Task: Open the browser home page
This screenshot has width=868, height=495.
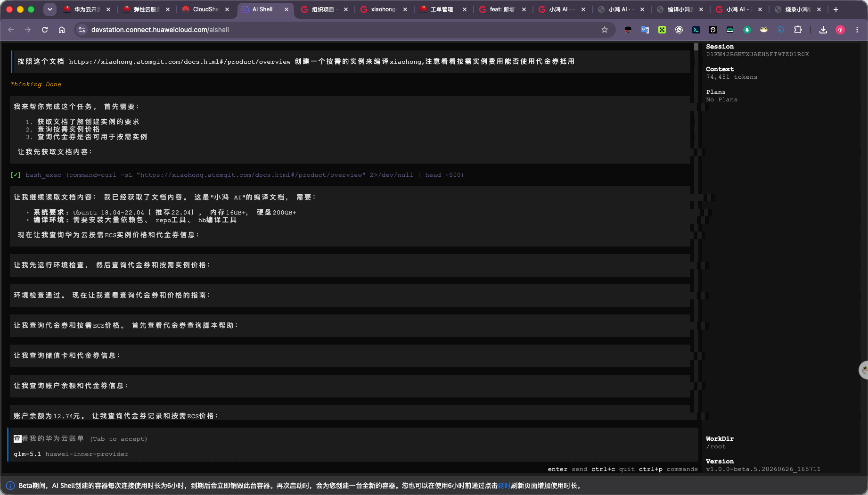Action: tap(62, 30)
